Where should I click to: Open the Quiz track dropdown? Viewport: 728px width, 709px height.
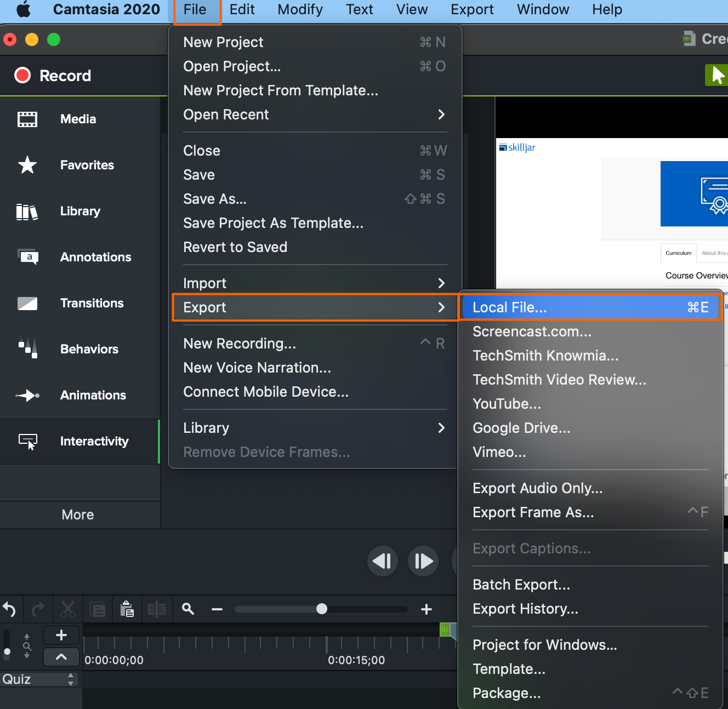tap(38, 679)
